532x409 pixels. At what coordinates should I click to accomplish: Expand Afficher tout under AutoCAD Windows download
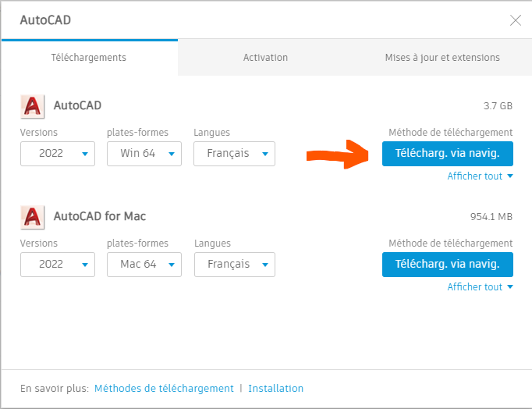(x=480, y=176)
